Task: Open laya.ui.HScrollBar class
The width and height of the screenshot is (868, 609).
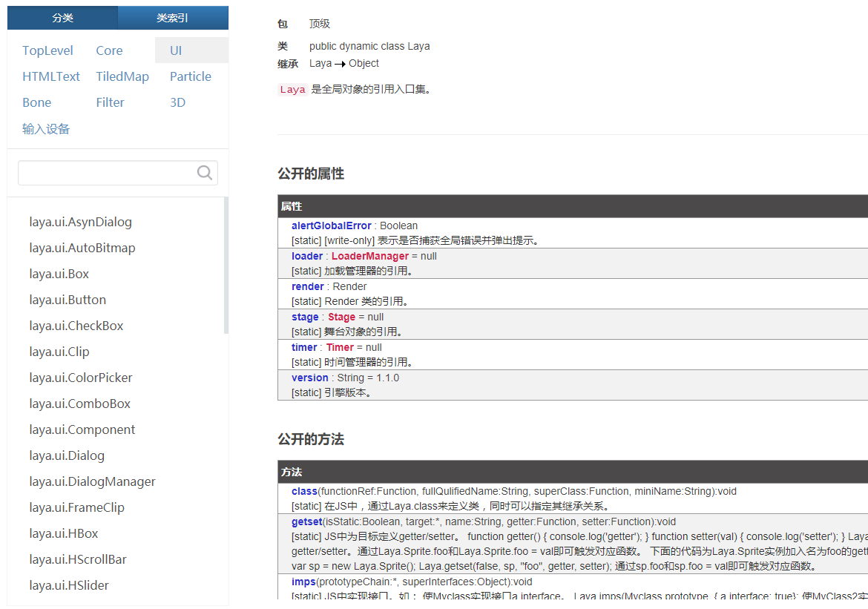Action: 78,560
